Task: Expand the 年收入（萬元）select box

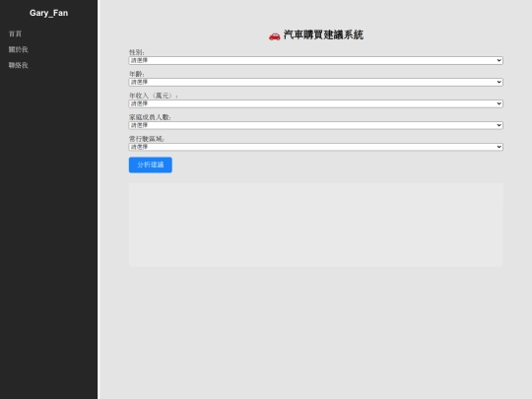Action: (315, 103)
